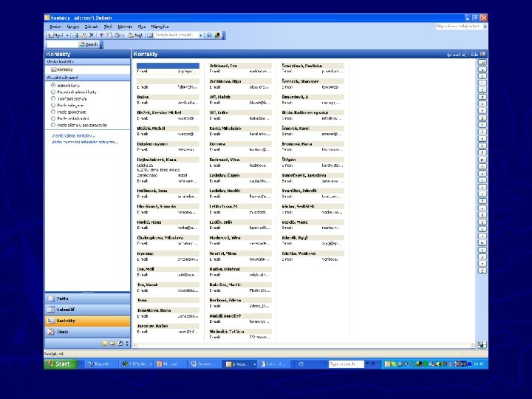Click inside the find-a-contact combo box

176,35
